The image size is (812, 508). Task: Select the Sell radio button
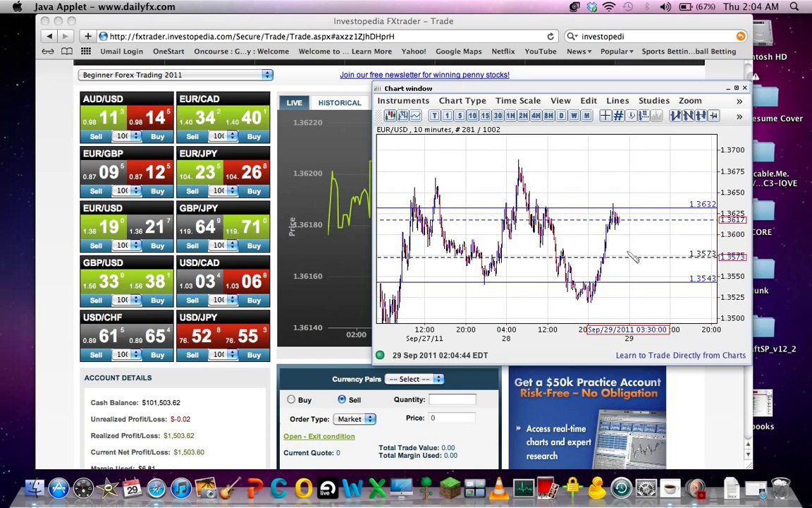(x=342, y=400)
